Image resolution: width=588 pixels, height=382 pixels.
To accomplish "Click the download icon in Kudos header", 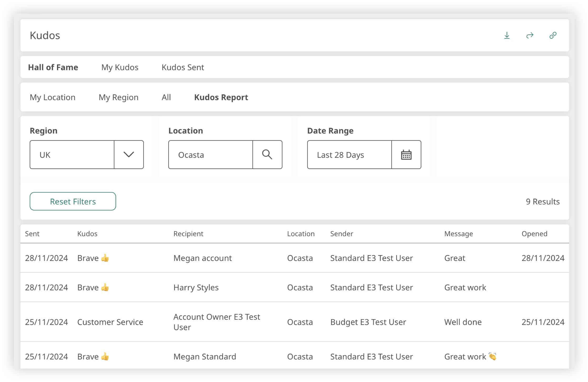I will point(507,35).
